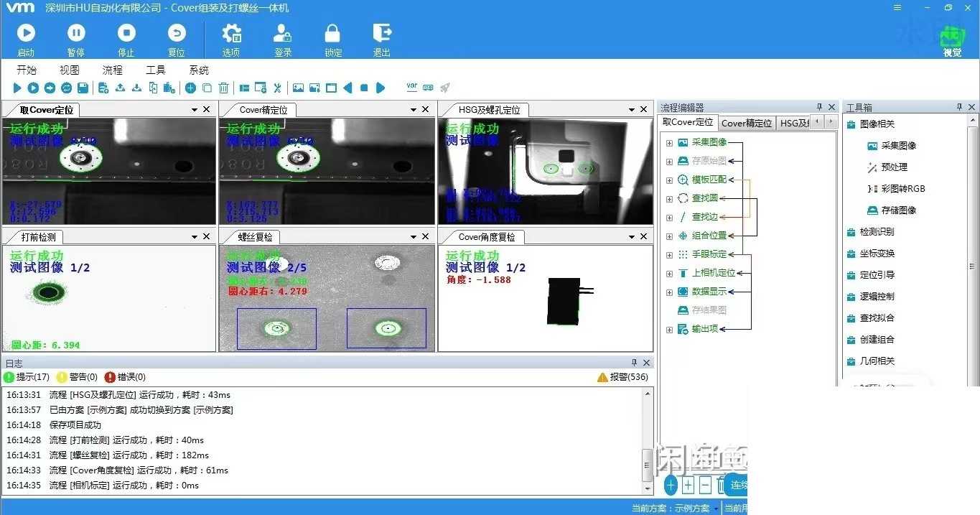Open the 检测识别 toolbox category

click(x=870, y=231)
